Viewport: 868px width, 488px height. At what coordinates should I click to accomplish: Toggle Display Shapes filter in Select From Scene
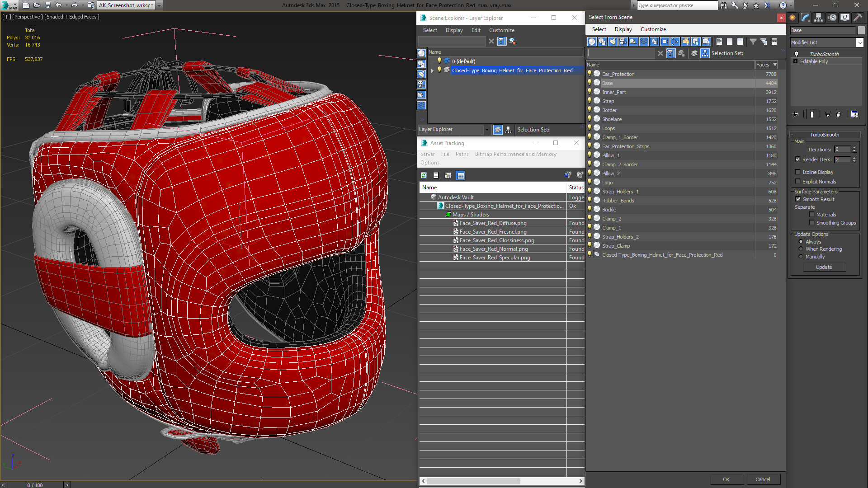[x=602, y=42]
